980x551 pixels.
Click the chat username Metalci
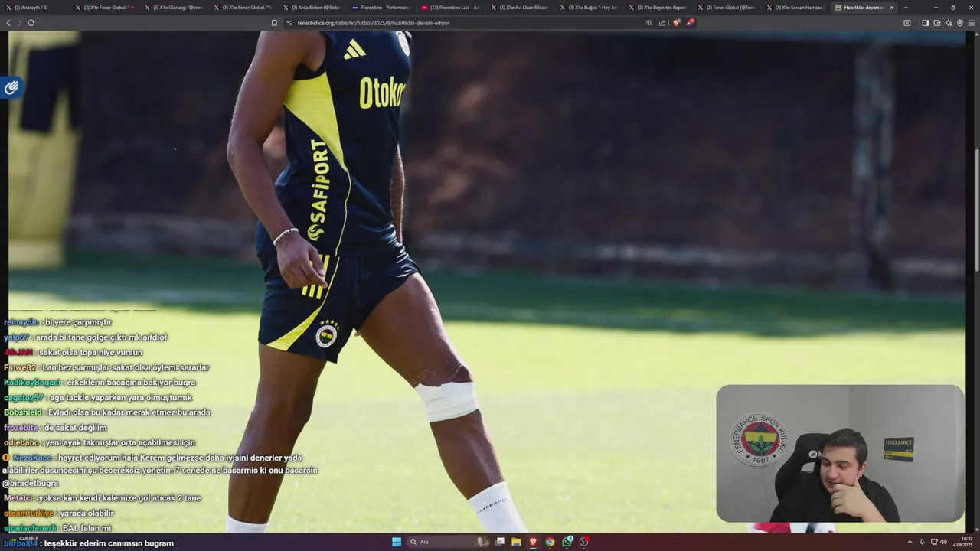click(x=18, y=498)
